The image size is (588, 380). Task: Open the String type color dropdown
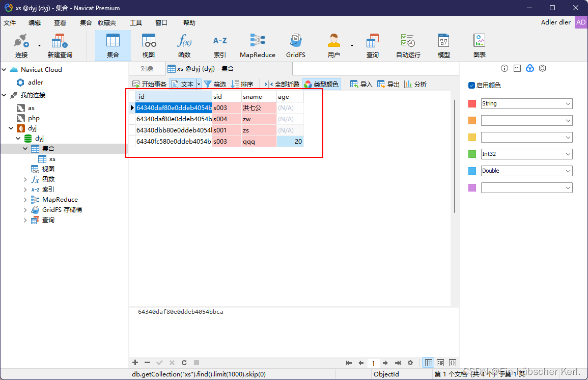(x=526, y=103)
